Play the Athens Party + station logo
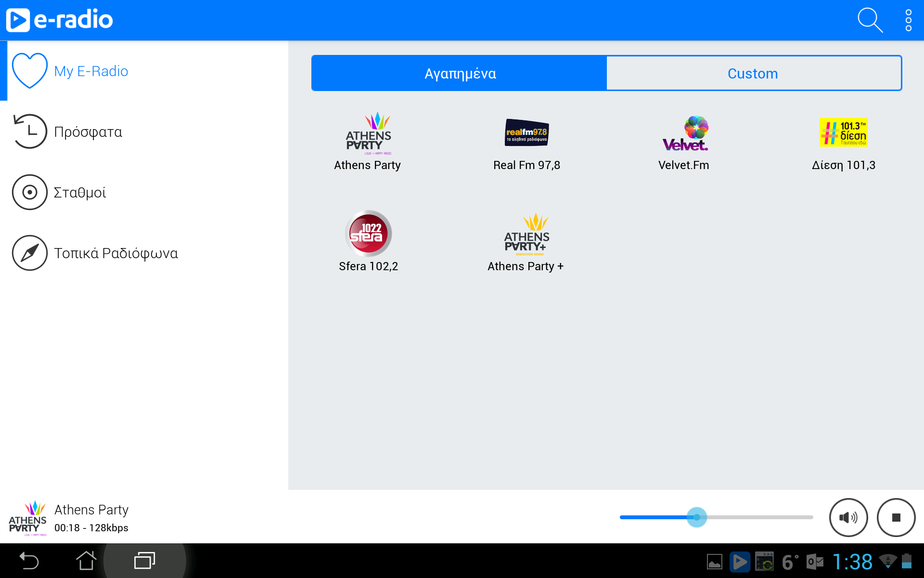 pos(526,234)
